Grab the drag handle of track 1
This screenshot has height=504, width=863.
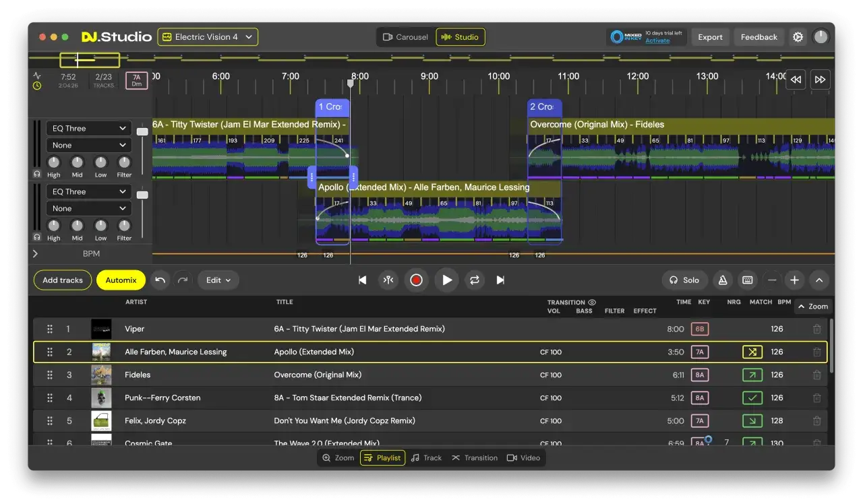pyautogui.click(x=49, y=329)
